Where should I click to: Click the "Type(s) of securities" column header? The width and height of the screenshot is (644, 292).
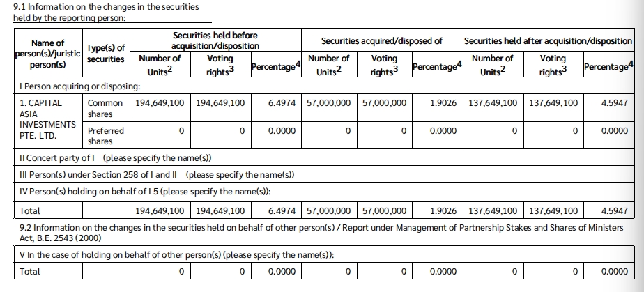(x=105, y=54)
